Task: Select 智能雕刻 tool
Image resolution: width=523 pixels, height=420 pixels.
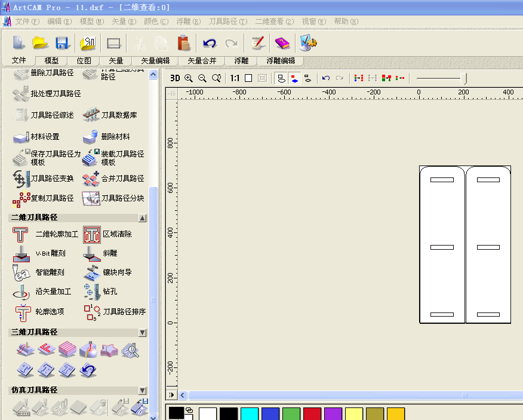Action: point(38,272)
